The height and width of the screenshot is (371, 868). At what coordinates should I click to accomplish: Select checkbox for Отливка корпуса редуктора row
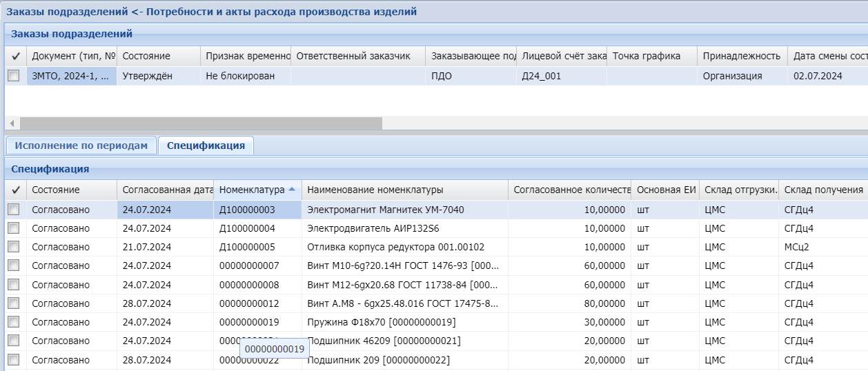(14, 247)
